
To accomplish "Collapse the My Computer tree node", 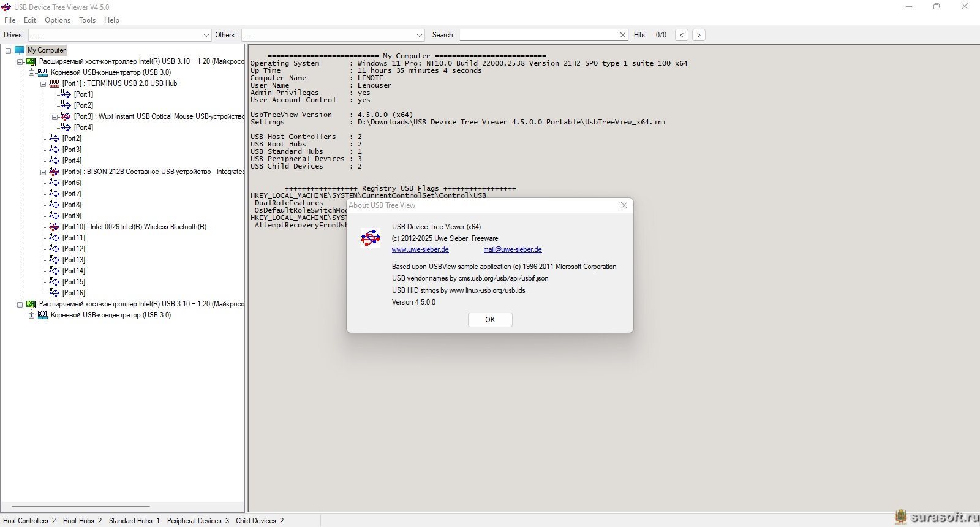I will pos(8,51).
